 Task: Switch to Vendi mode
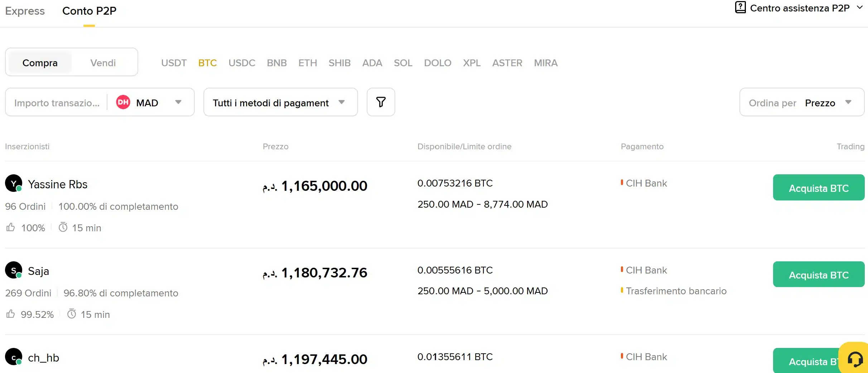pos(103,62)
